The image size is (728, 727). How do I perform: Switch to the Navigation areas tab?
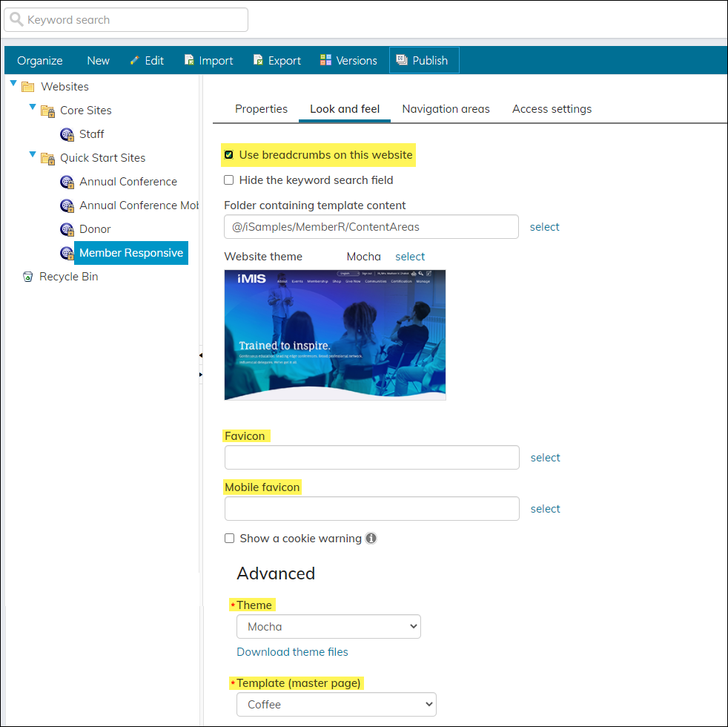pos(446,109)
